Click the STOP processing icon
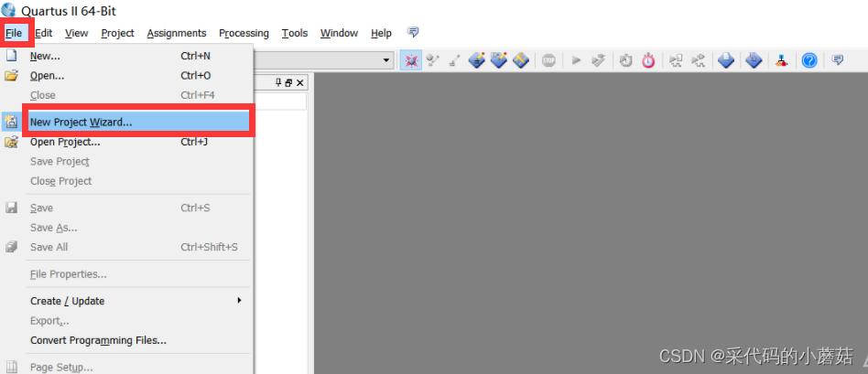This screenshot has height=374, width=868. (548, 60)
